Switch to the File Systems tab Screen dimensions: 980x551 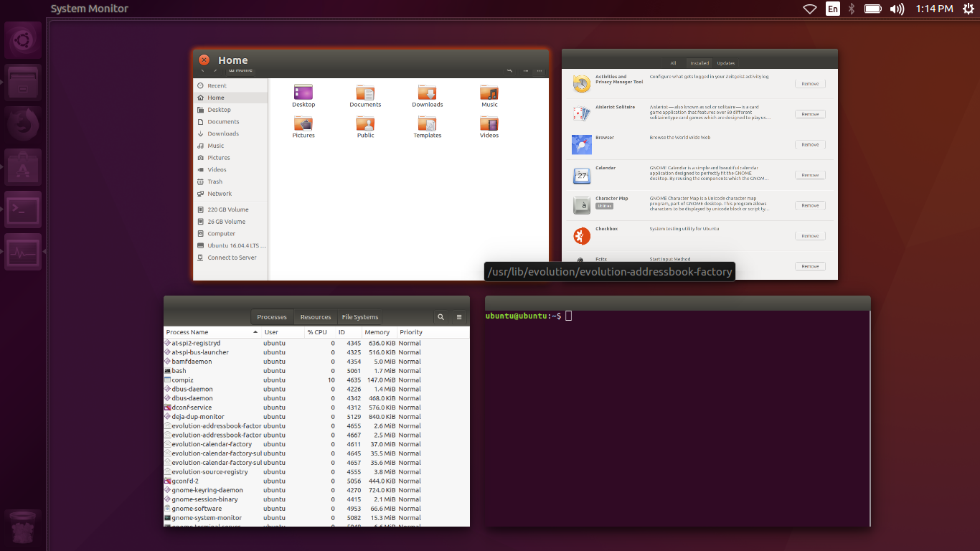pyautogui.click(x=360, y=316)
